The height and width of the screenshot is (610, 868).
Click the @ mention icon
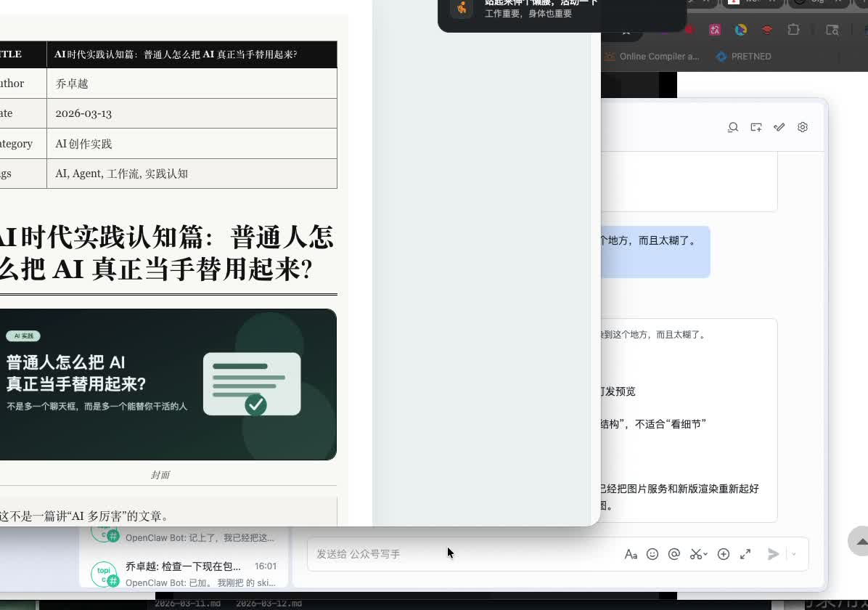pos(674,554)
